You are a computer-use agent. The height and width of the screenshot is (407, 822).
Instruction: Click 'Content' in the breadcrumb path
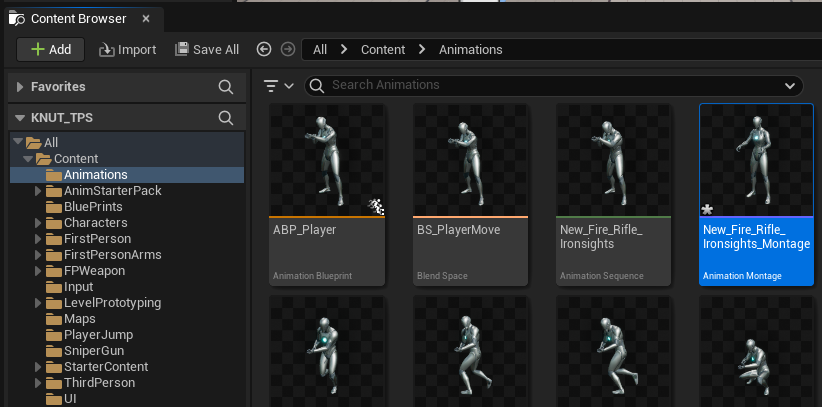click(x=383, y=50)
